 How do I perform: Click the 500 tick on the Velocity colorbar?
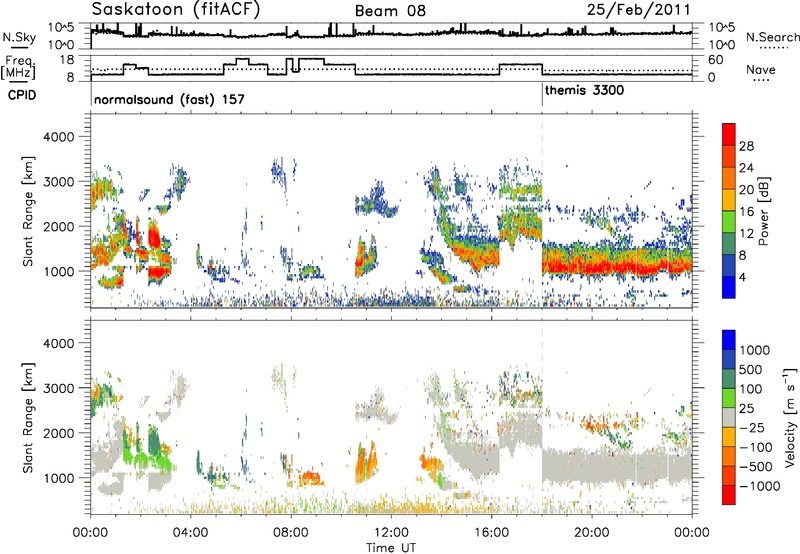pos(752,369)
